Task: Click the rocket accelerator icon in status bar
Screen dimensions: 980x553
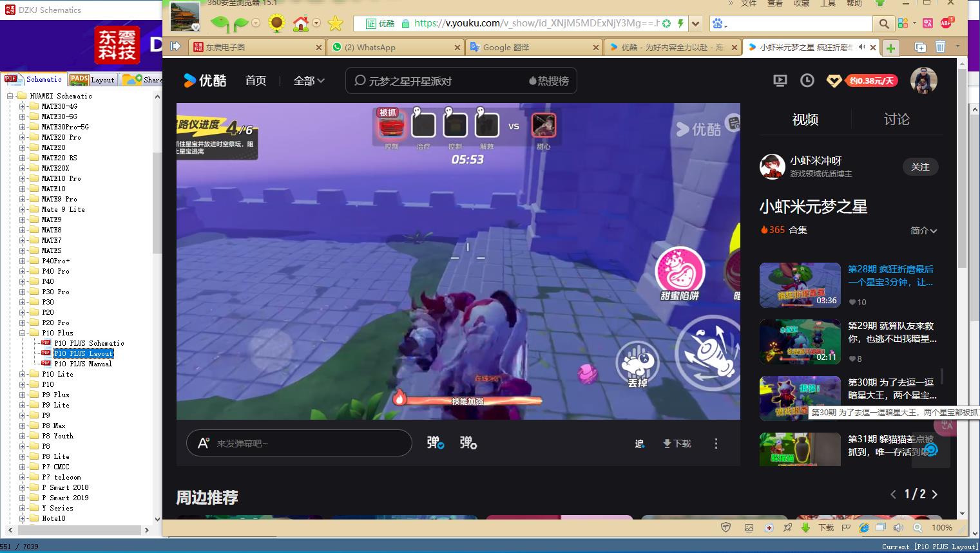Action: click(787, 527)
